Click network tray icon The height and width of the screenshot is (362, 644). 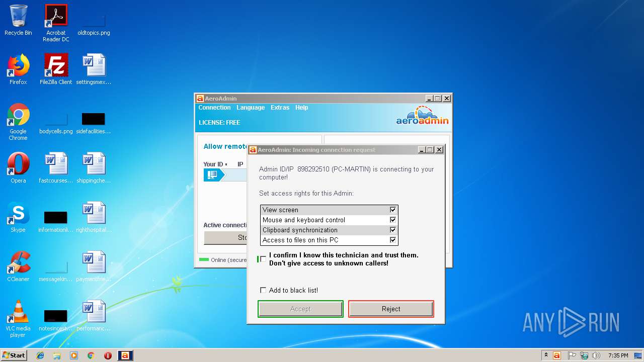point(584,355)
